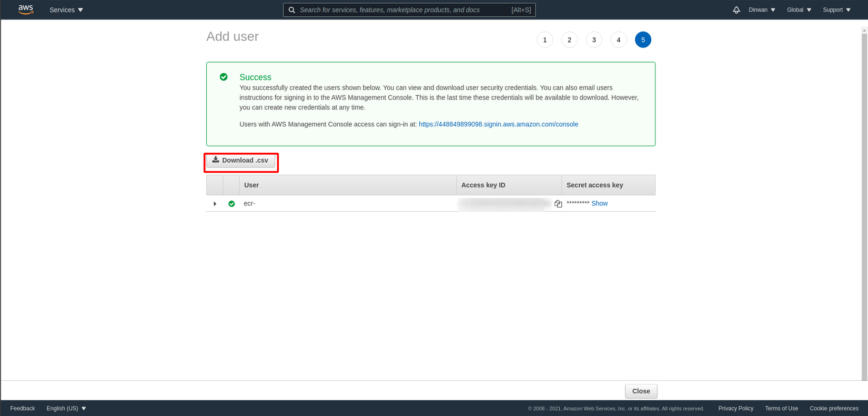Expand the ecr- user row details
The image size is (868, 416).
click(215, 204)
